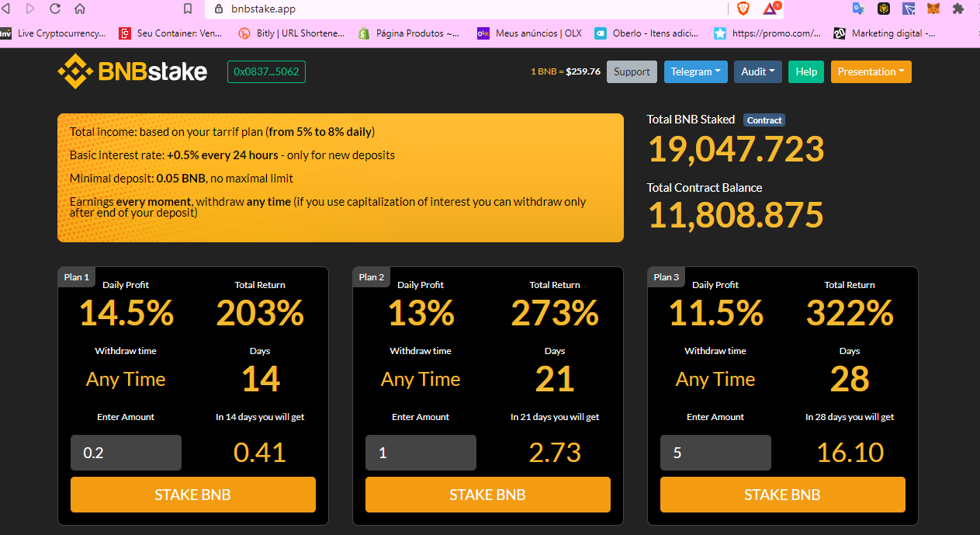Click the Brave Shields lion icon

click(x=743, y=9)
